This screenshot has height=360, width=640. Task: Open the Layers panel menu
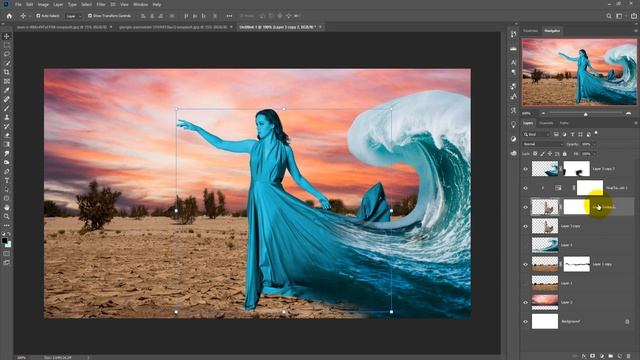click(x=635, y=123)
